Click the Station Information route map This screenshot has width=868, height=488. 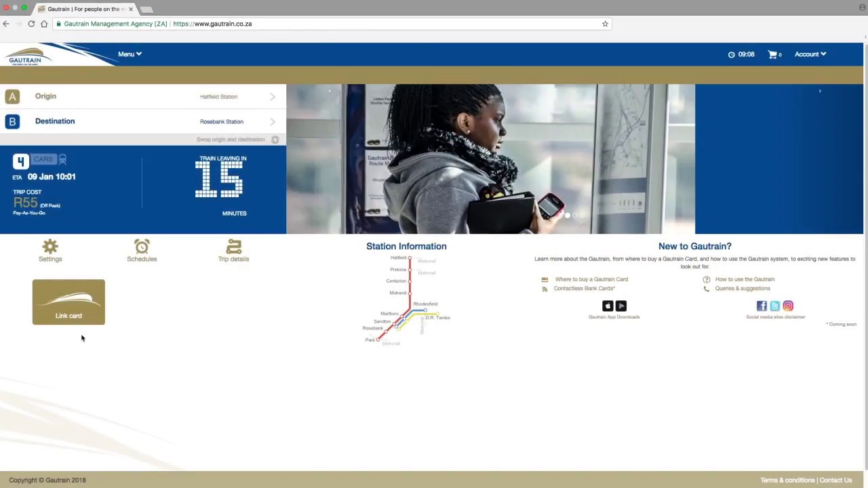click(x=406, y=300)
